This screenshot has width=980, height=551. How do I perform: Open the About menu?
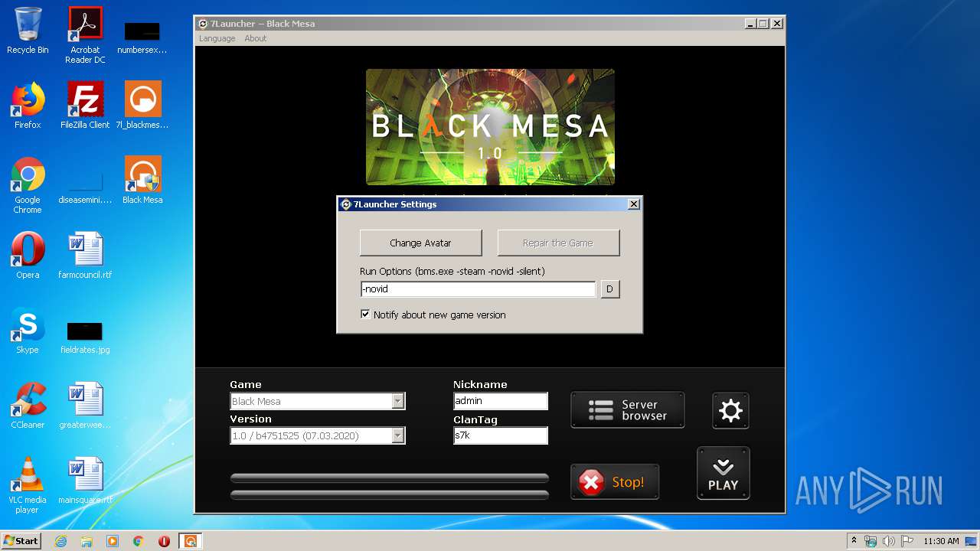pos(256,38)
